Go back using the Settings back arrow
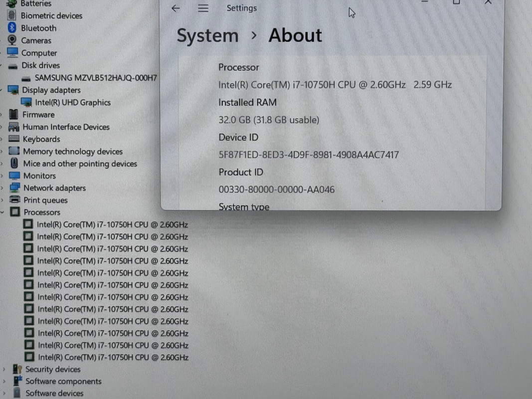This screenshot has height=399, width=532. (x=176, y=8)
